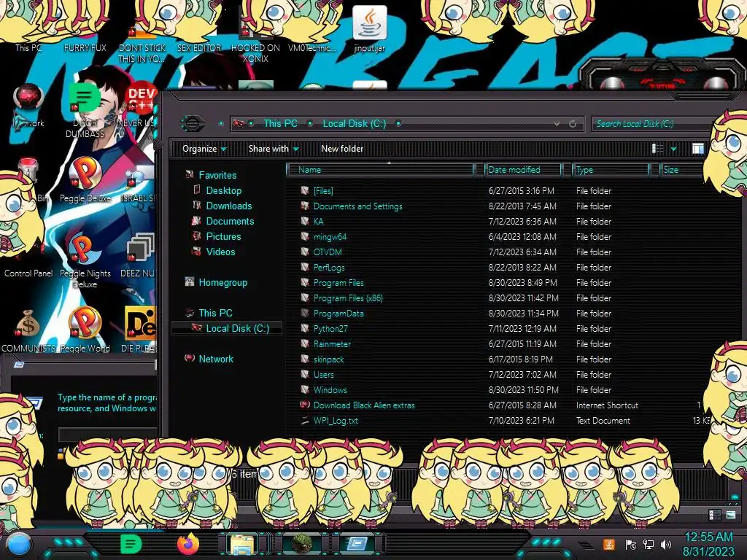Click Local Disk (C:) breadcrumb segment
Image resolution: width=747 pixels, height=560 pixels.
[x=355, y=123]
